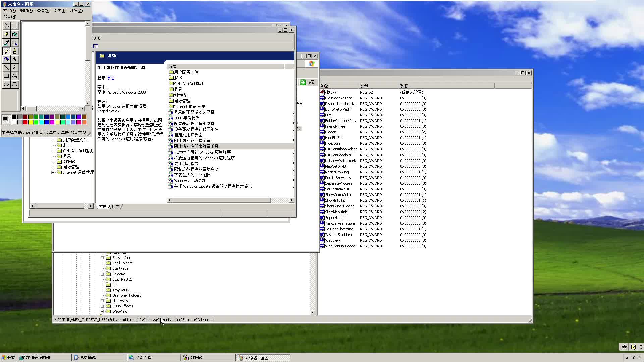Click the foreground/background color indicator in Paint
The height and width of the screenshot is (362, 644).
(x=6, y=119)
